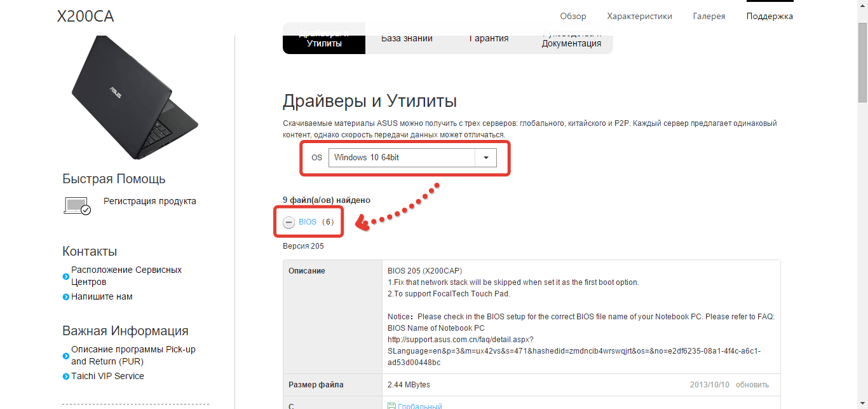Open Руководства и Документация tab

[571, 39]
